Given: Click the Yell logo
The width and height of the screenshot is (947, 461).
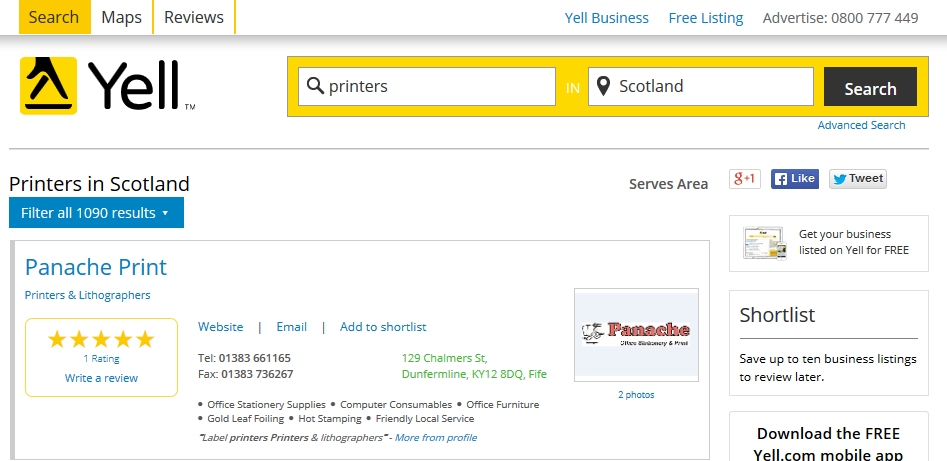Looking at the screenshot, I should pos(107,85).
